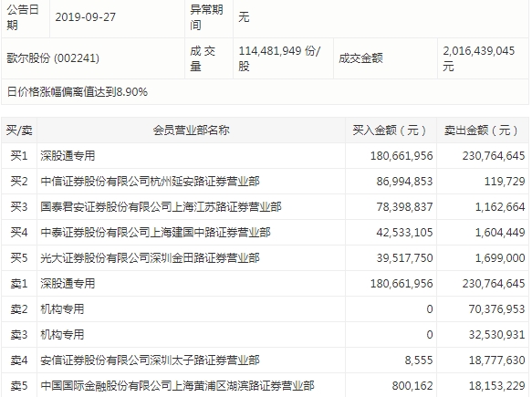
Task: Click the 卖2 row label
Action: (x=19, y=309)
